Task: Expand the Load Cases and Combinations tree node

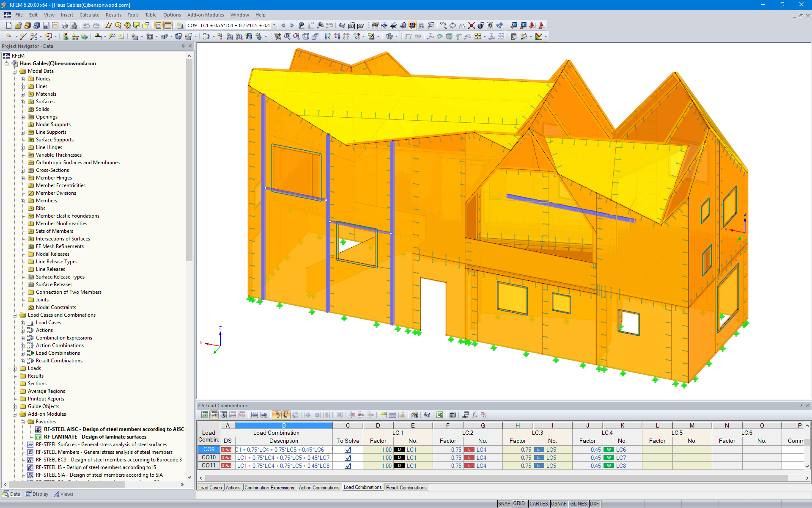Action: pyautogui.click(x=15, y=315)
